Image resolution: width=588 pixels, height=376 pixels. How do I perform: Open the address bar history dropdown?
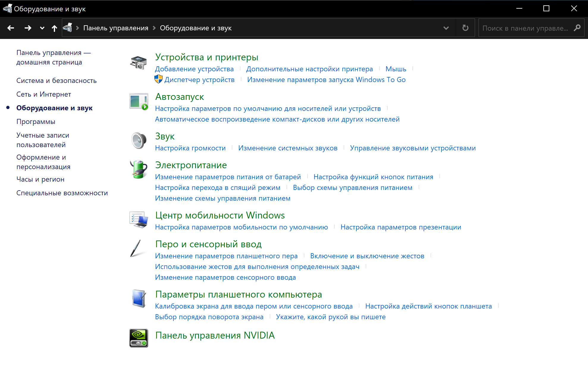pos(446,28)
